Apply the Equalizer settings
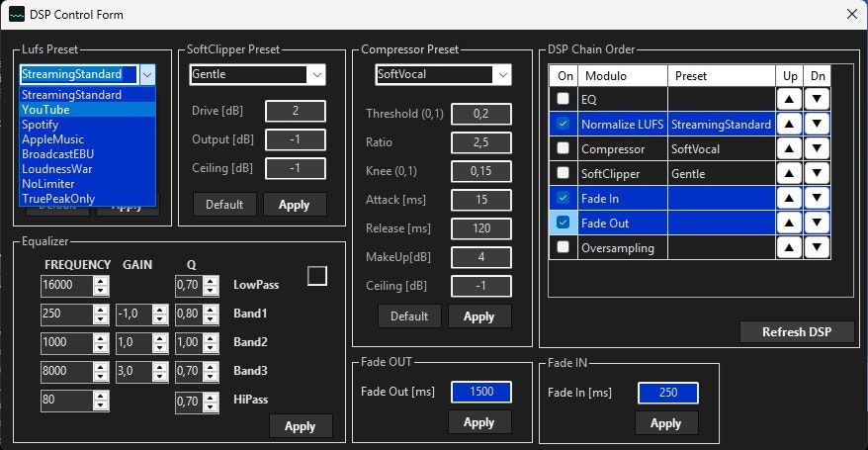This screenshot has width=868, height=450. [301, 426]
